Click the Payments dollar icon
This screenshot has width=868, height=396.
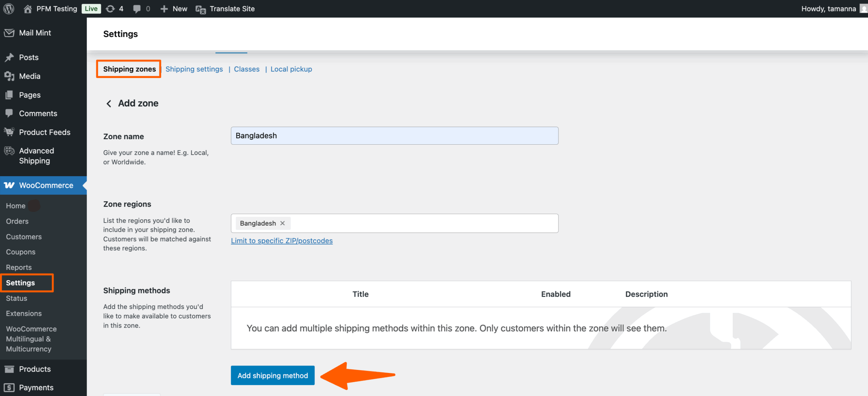click(x=9, y=388)
